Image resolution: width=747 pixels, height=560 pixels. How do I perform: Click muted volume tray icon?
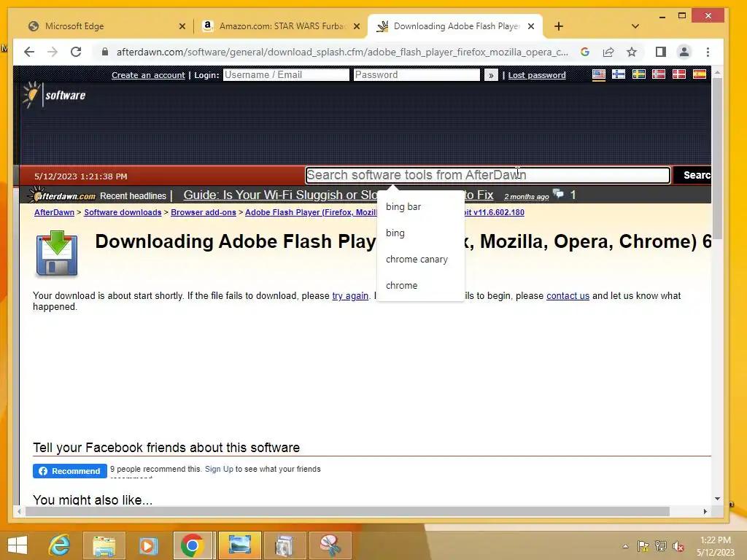coord(678,546)
